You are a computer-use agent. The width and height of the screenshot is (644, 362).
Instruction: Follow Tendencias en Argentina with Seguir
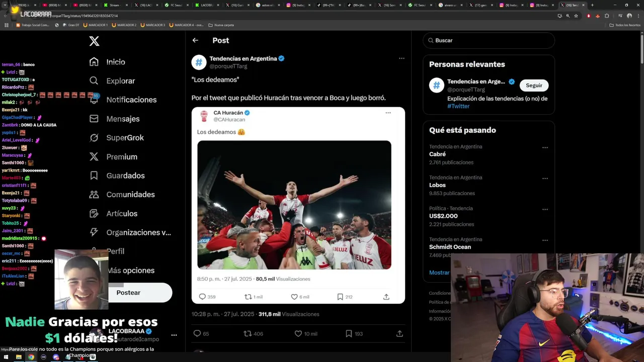pos(534,85)
